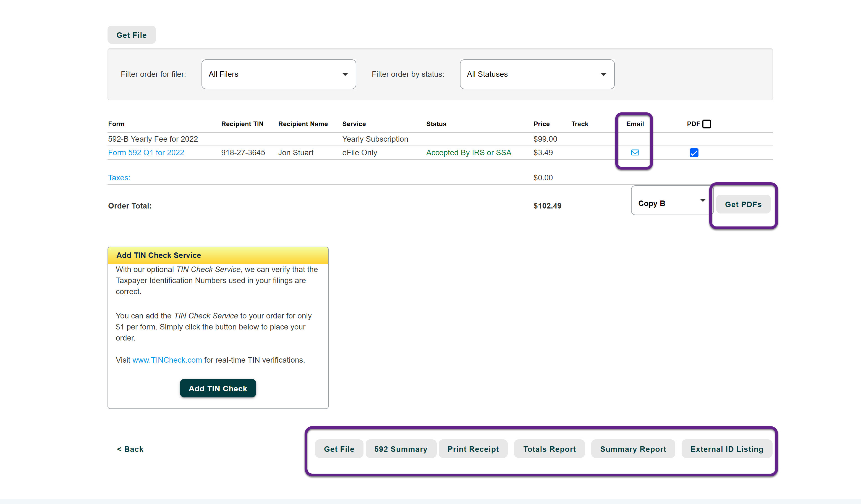Open the 592 Summary report
The image size is (861, 504).
[401, 449]
